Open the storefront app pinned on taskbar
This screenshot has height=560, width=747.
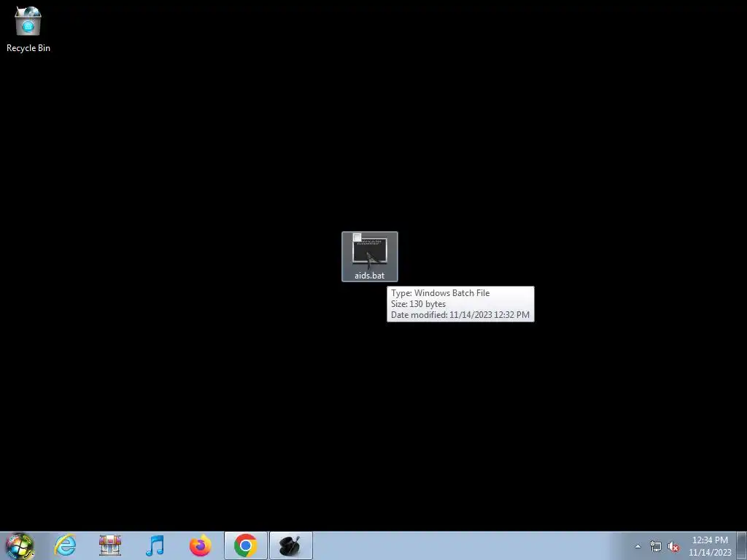click(110, 545)
